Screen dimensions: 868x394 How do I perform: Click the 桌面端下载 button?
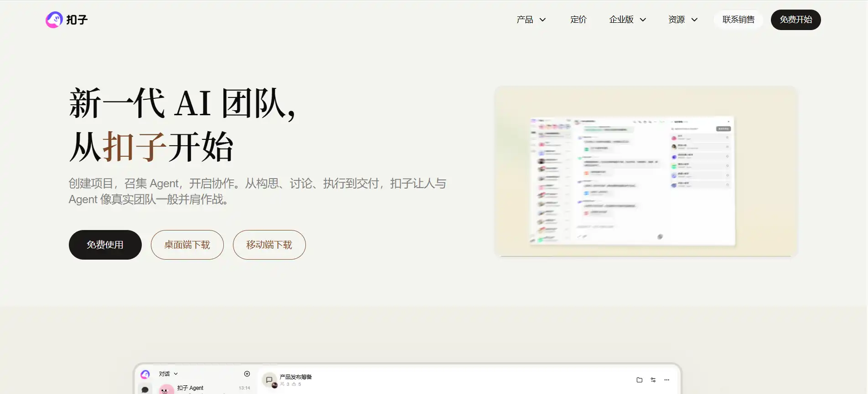point(187,245)
